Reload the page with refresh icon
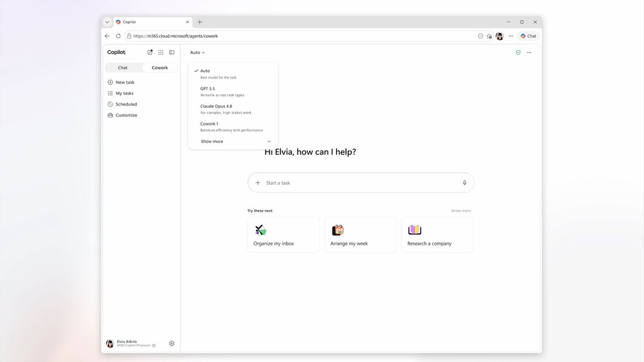 coord(118,36)
